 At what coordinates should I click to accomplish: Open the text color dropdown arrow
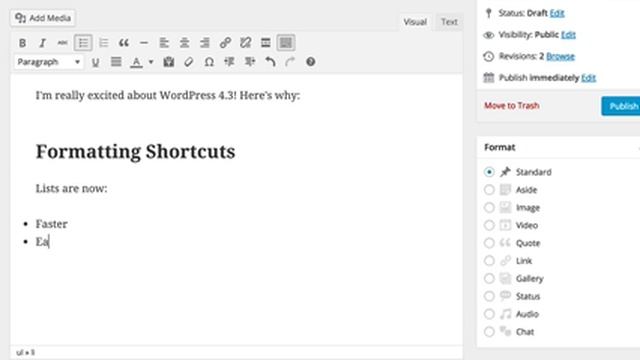pos(151,62)
